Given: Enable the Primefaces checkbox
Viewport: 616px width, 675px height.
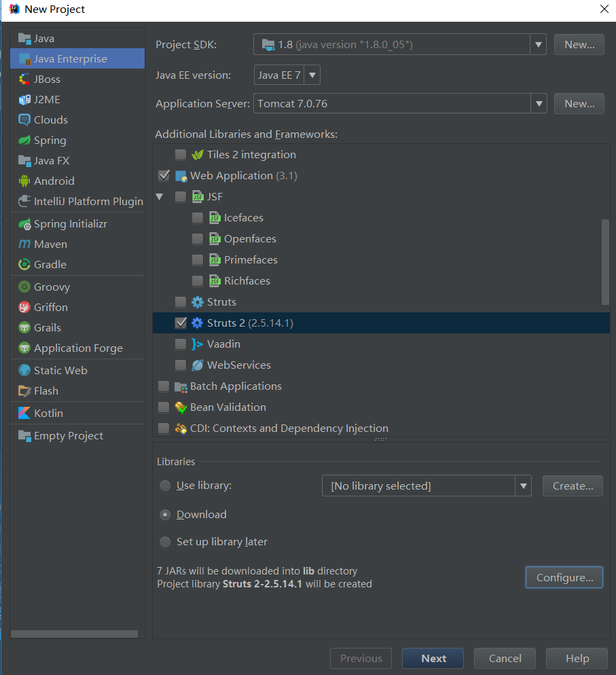Looking at the screenshot, I should [198, 260].
